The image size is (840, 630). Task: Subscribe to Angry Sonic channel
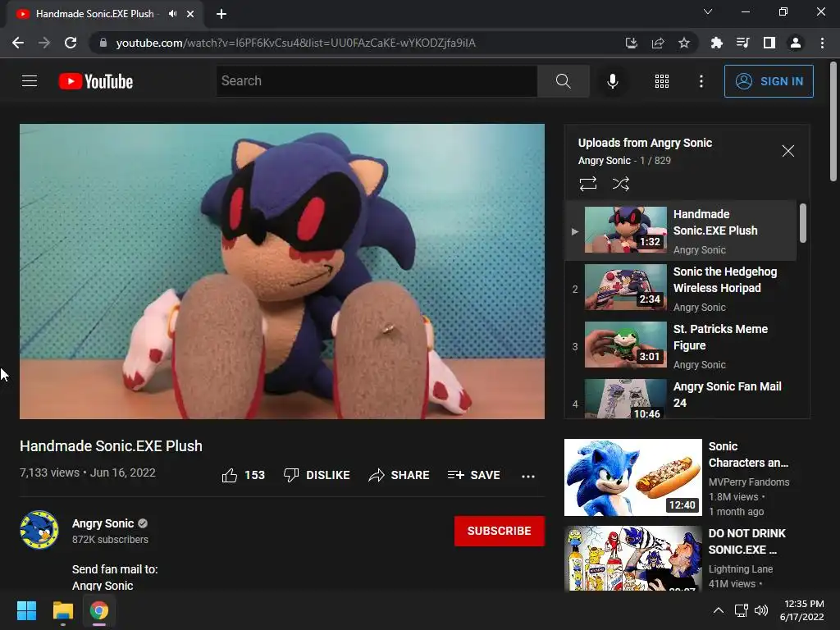(x=500, y=531)
